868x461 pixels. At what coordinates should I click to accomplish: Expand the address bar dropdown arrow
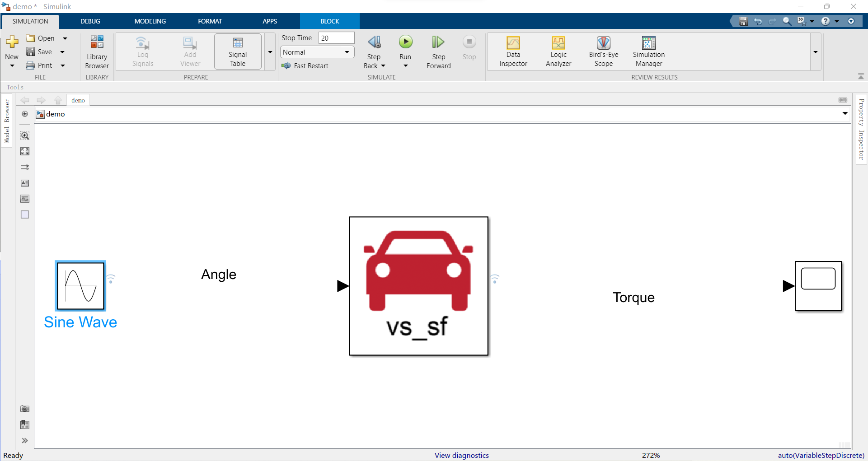click(845, 114)
